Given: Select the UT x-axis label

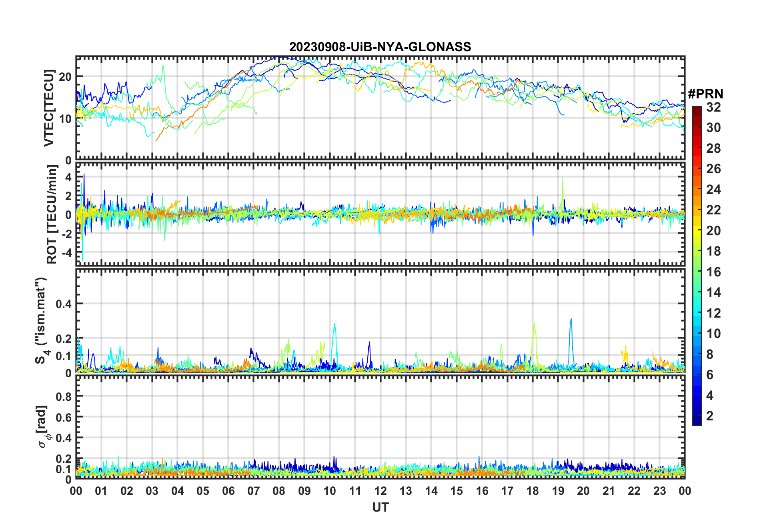Looking at the screenshot, I should (380, 507).
